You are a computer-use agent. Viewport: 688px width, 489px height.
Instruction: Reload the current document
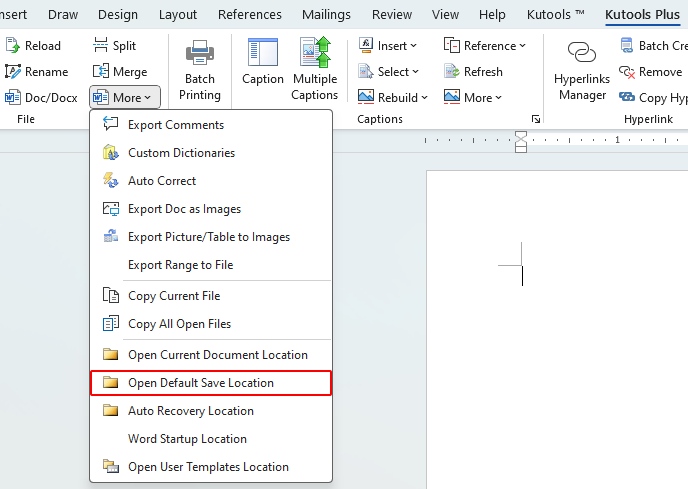click(x=33, y=46)
